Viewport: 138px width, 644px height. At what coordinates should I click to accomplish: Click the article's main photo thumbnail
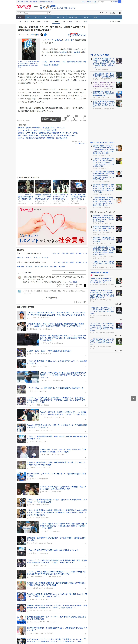coord(29,49)
